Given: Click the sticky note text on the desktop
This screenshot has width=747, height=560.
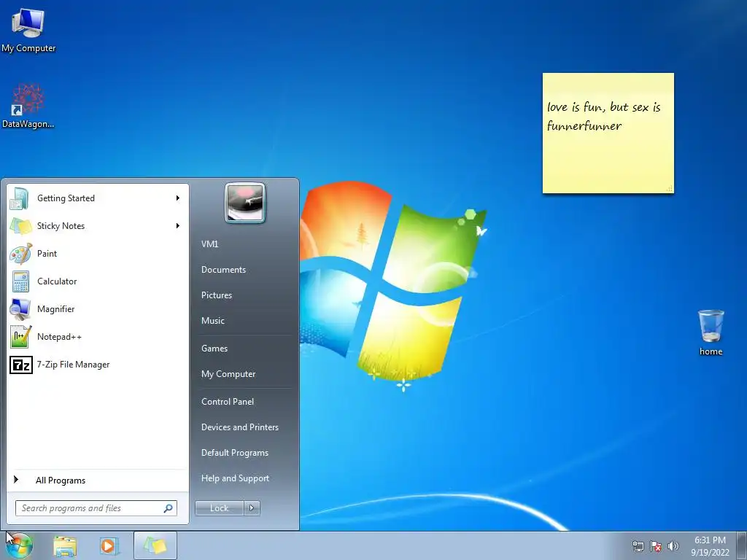Looking at the screenshot, I should [x=603, y=116].
